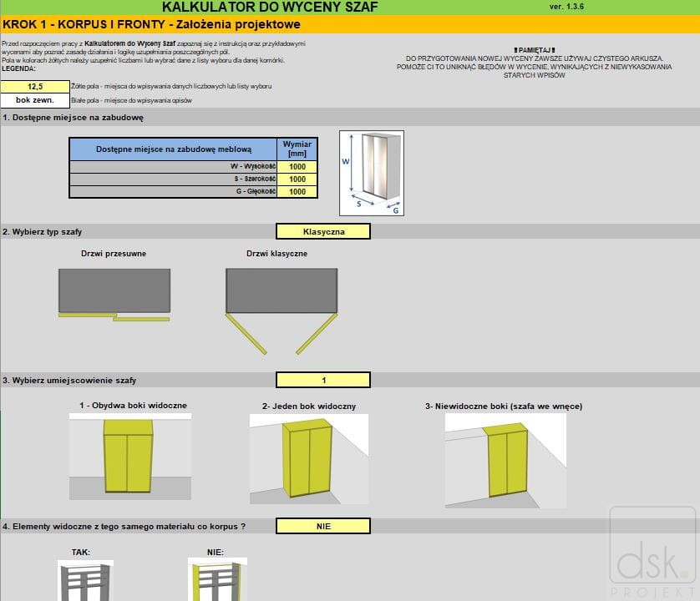Click the dsk. Projekt logo
The width and height of the screenshot is (700, 601).
(x=652, y=555)
